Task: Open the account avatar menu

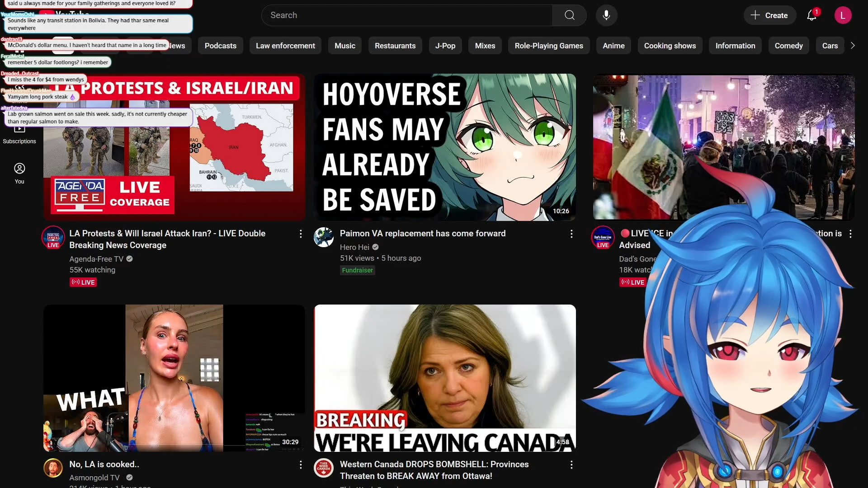Action: tap(843, 15)
